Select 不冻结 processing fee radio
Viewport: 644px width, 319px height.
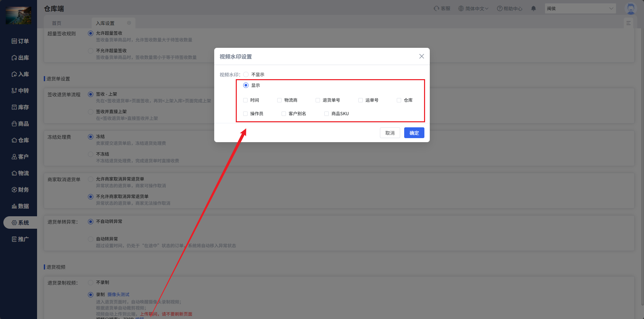pyautogui.click(x=91, y=154)
